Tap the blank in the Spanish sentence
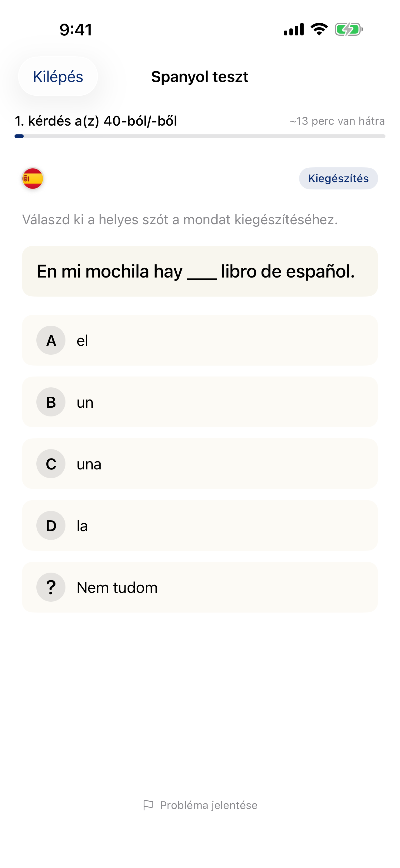This screenshot has height=868, width=400. pos(202,274)
